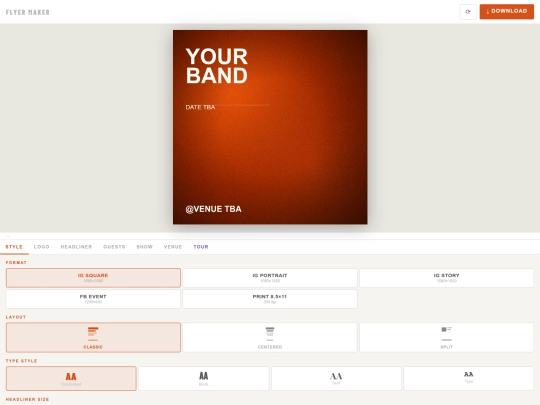
Task: Select the Block type style
Action: point(204,378)
